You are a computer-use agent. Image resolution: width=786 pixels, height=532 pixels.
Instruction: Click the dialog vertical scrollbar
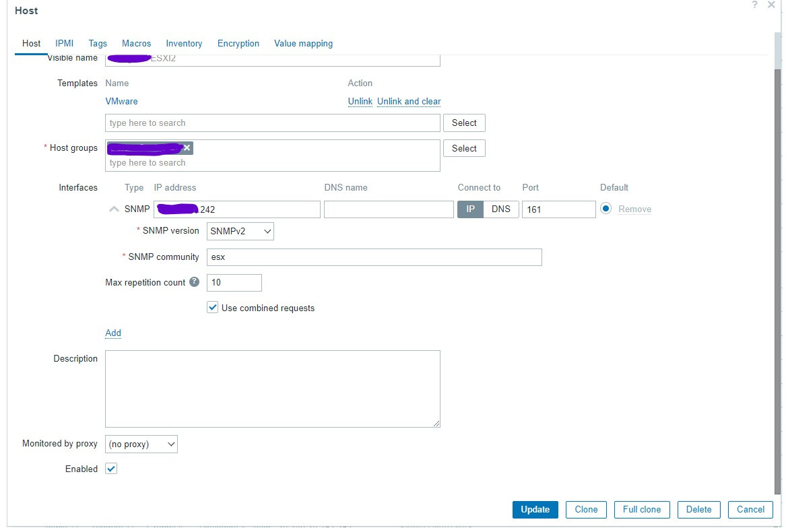point(778,281)
